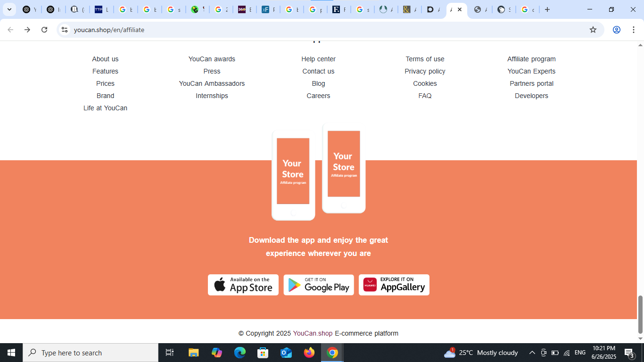Click the App Store download badge
Viewport: 644px width, 362px height.
pyautogui.click(x=243, y=285)
